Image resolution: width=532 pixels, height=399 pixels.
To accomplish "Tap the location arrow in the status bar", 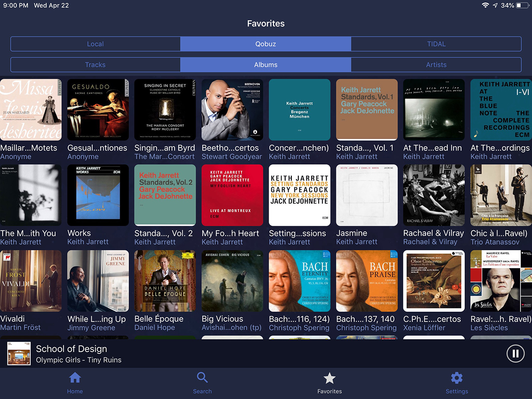I will tap(495, 5).
